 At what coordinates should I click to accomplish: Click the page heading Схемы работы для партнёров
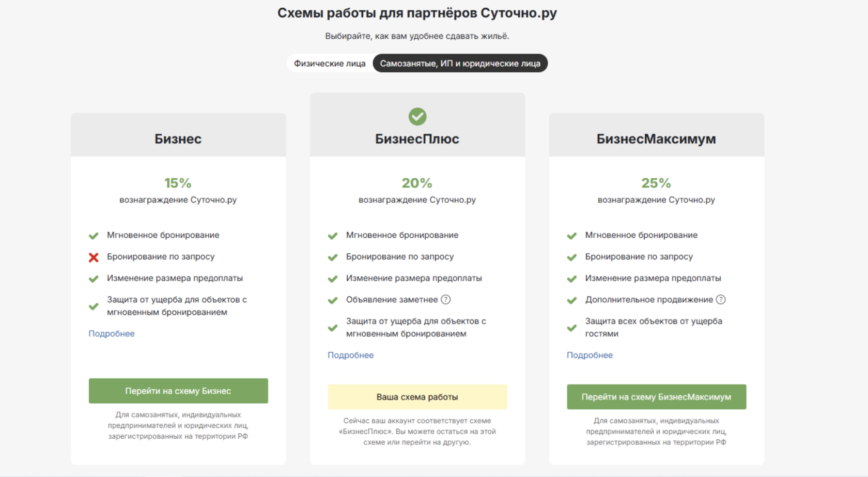tap(417, 13)
